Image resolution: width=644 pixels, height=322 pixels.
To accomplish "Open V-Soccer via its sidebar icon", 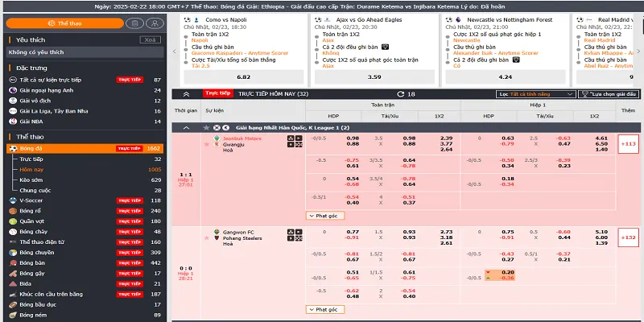I will tap(13, 200).
